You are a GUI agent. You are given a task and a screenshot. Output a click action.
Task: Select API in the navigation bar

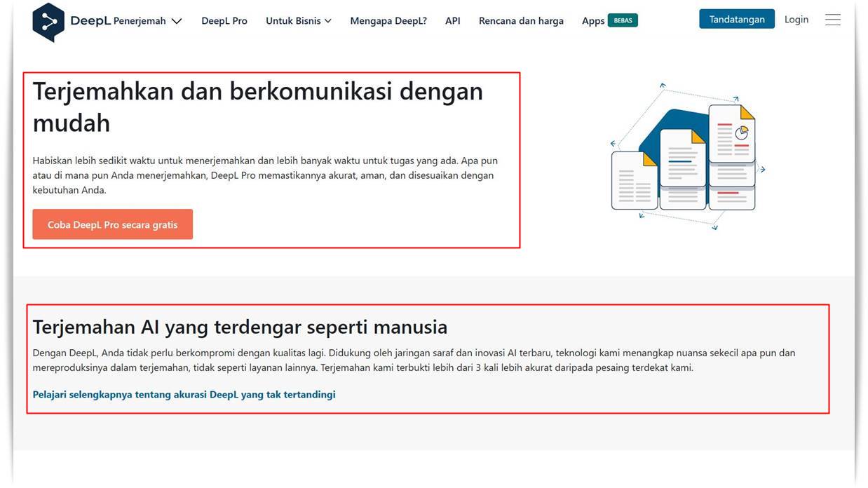click(453, 21)
